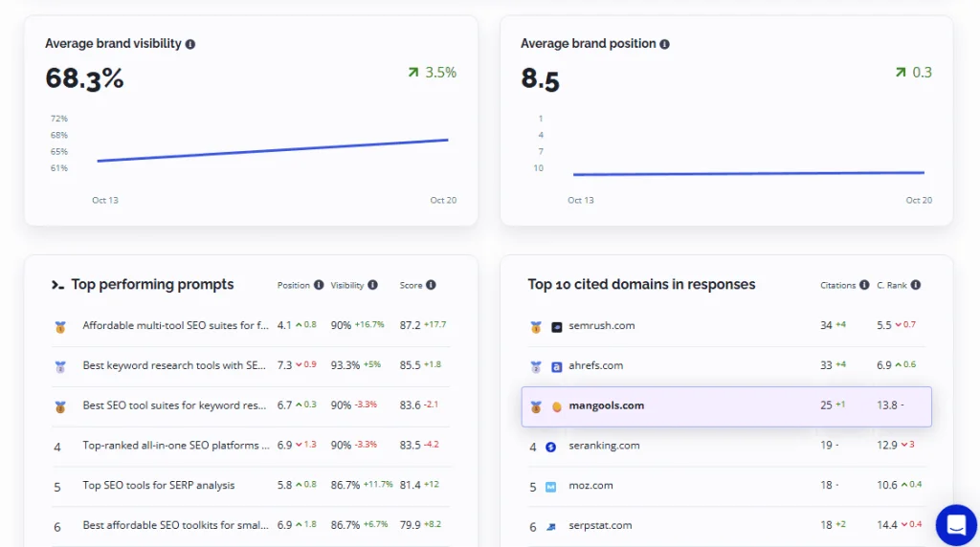
Task: Click medal icon for Affordable multi-tool SEO suites
Action: (x=60, y=327)
